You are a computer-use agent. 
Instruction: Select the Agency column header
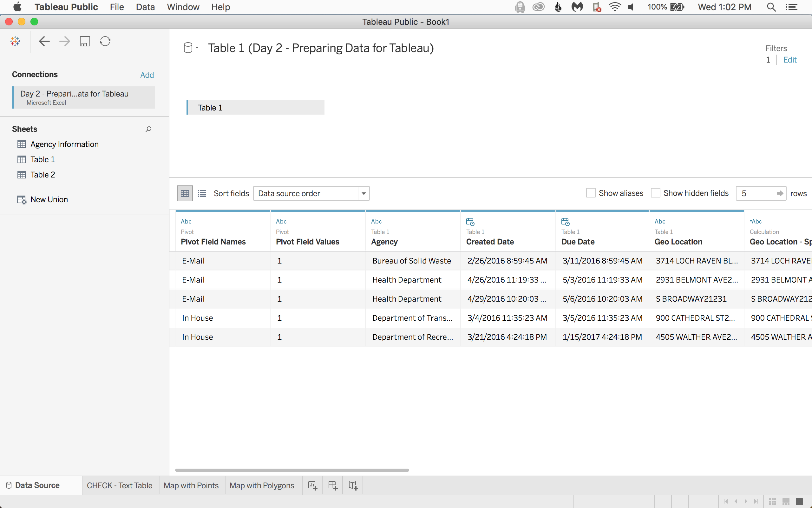413,231
